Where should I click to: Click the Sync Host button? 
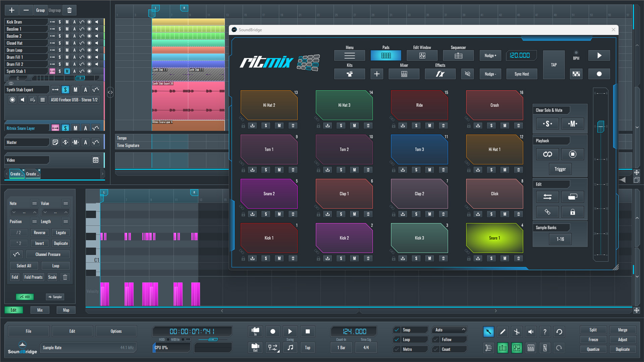click(x=522, y=74)
